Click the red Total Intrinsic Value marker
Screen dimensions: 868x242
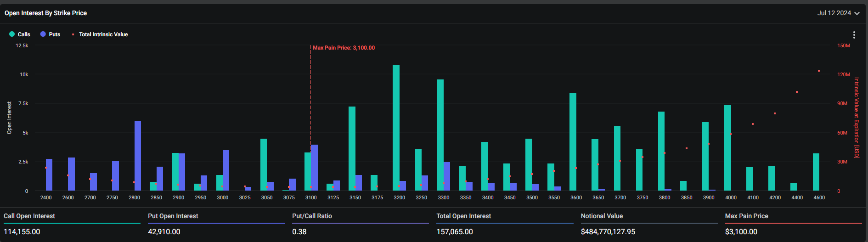tap(73, 34)
